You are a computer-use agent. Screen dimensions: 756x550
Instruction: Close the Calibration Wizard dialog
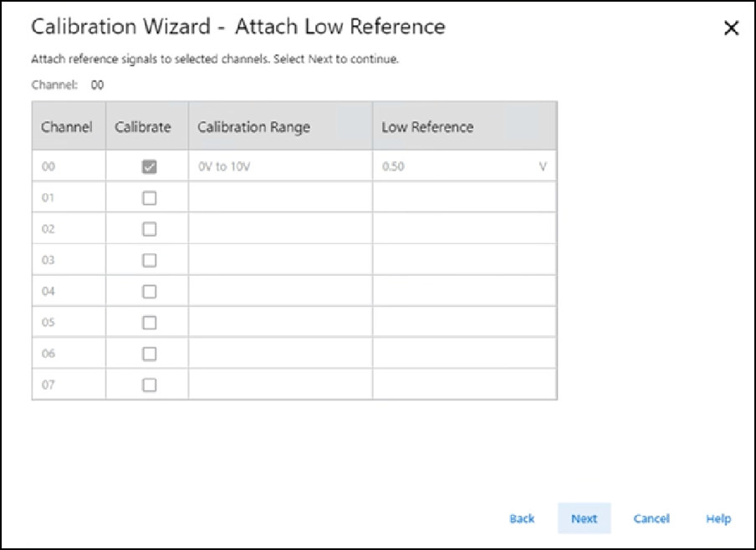[731, 28]
